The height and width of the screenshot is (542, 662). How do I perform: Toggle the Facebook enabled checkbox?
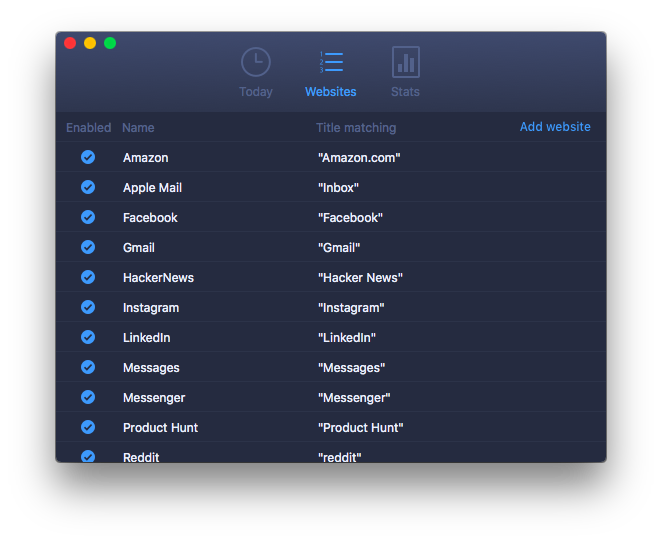coord(88,217)
